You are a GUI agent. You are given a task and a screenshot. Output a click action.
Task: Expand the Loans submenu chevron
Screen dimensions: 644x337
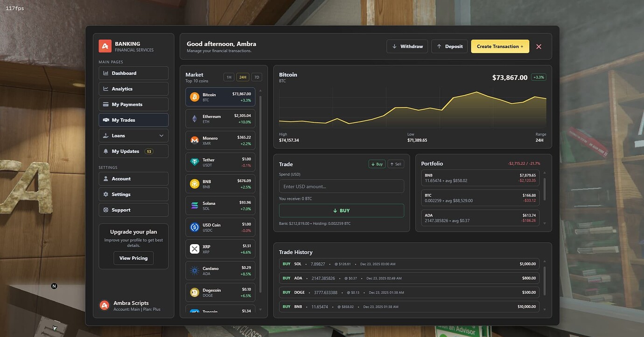click(x=161, y=136)
